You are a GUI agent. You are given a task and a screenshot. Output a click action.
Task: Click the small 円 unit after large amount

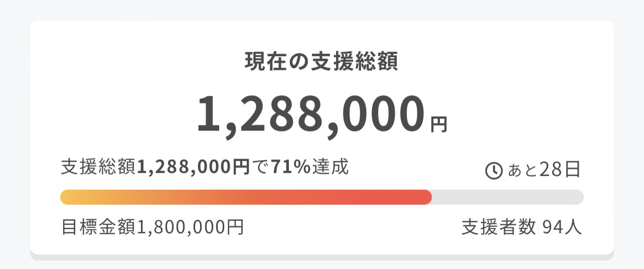438,124
